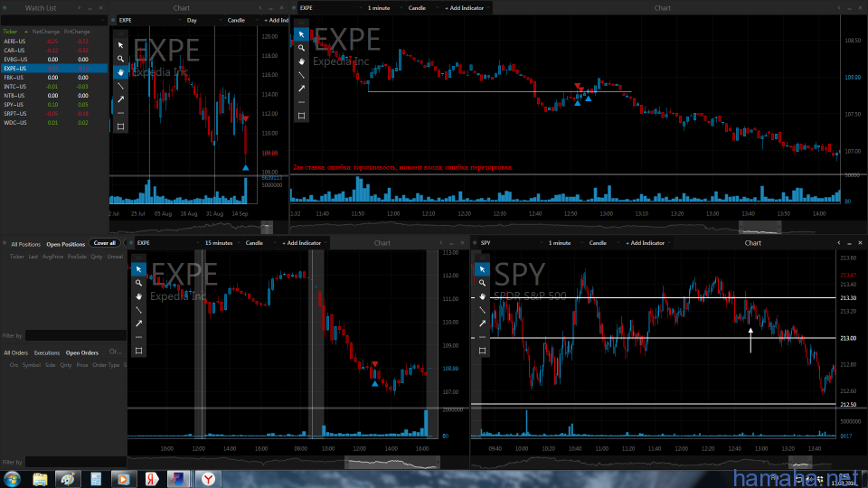Sort watch list by Ticker column header
The width and height of the screenshot is (868, 488).
tap(11, 32)
